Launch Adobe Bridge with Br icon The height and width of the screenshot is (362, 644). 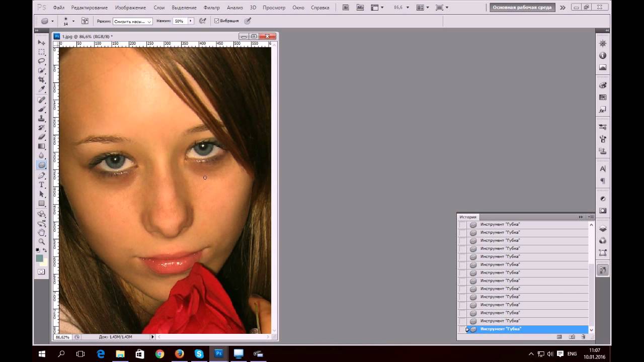coord(346,8)
